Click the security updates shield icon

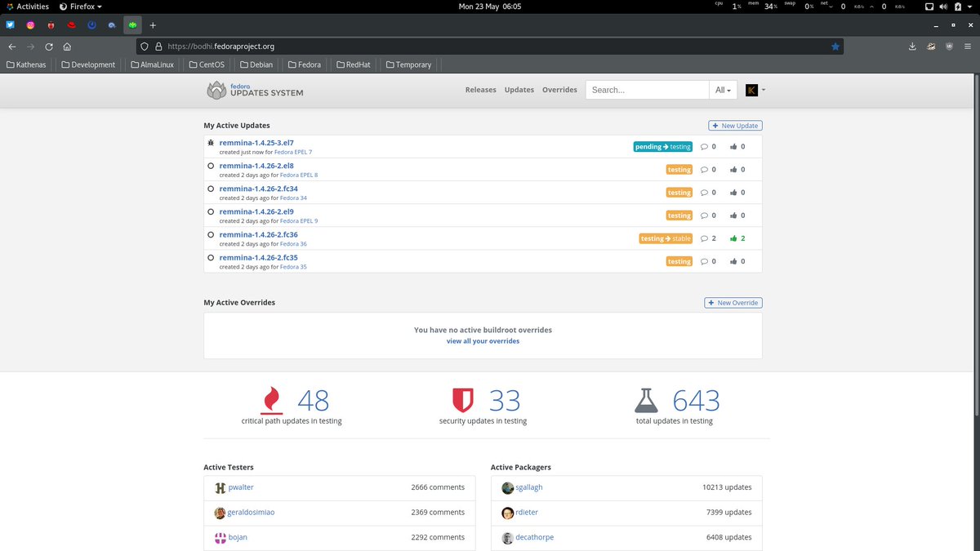pos(463,400)
